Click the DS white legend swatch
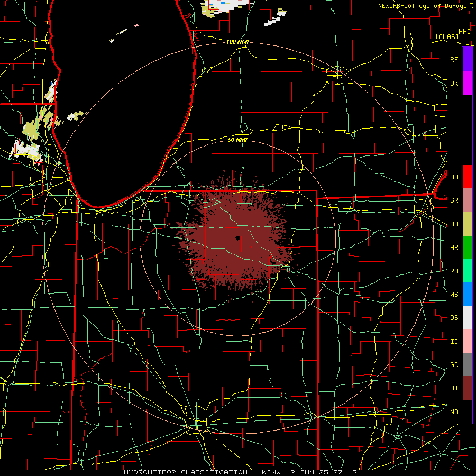Screen dimensions: 476x476 pos(467,317)
